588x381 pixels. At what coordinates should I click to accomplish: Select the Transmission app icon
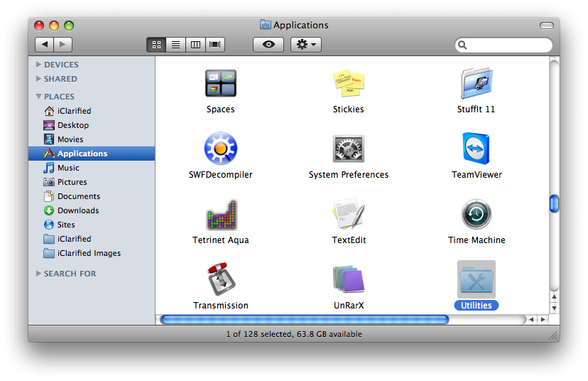coord(220,280)
